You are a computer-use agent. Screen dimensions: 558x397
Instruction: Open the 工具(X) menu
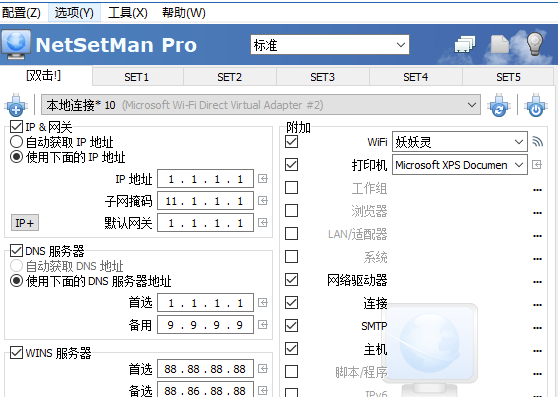coord(127,13)
